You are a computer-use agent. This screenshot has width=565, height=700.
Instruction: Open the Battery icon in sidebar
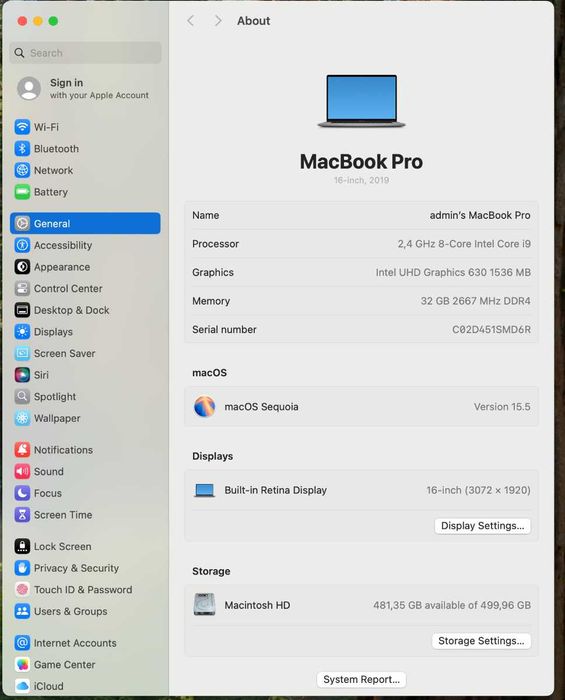coord(22,192)
